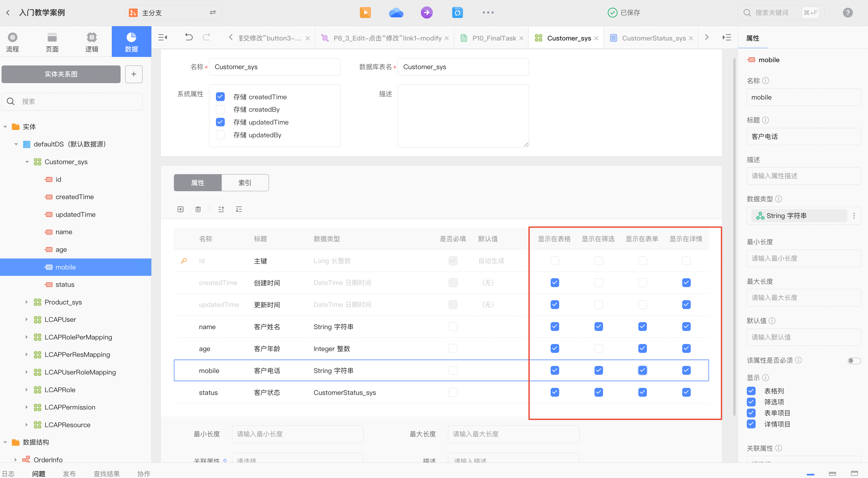Viewport: 868px width, 478px height.
Task: Expand the Product_sys entity
Action: [26, 302]
